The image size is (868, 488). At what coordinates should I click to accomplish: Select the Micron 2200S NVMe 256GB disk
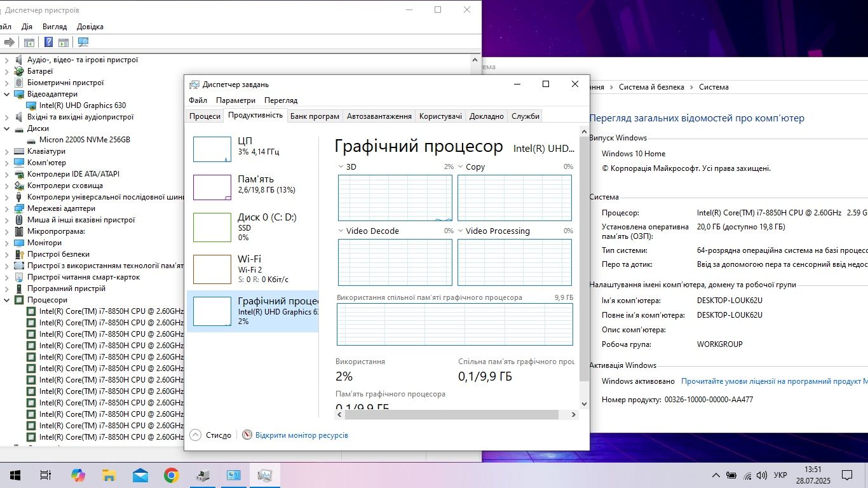click(85, 140)
